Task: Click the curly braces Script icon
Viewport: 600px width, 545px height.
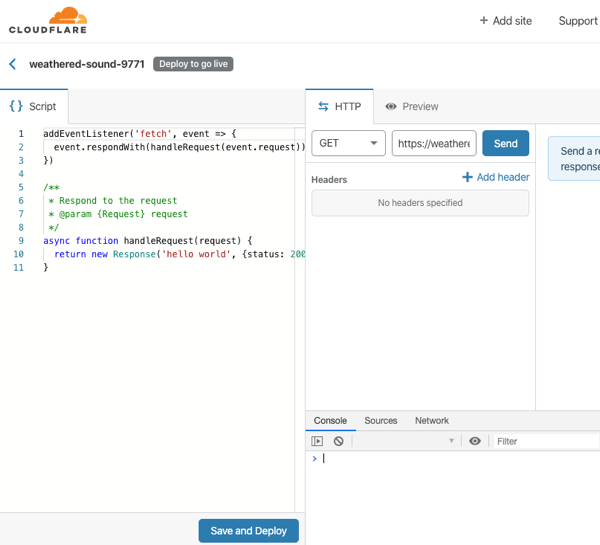Action: click(16, 106)
